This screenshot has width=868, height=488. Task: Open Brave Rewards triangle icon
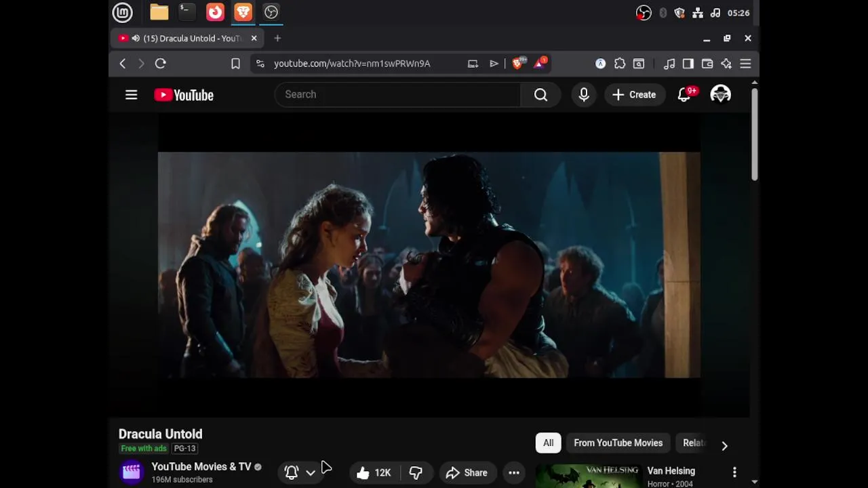click(x=540, y=63)
